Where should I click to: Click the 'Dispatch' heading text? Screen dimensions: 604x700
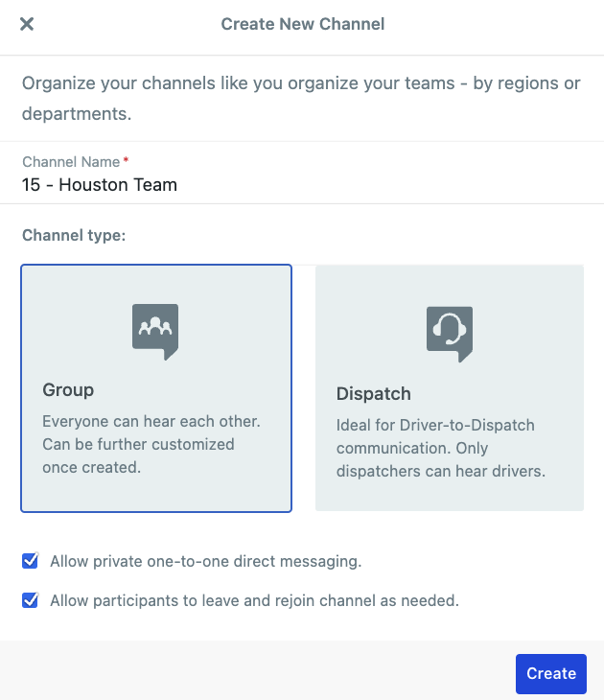pyautogui.click(x=374, y=394)
